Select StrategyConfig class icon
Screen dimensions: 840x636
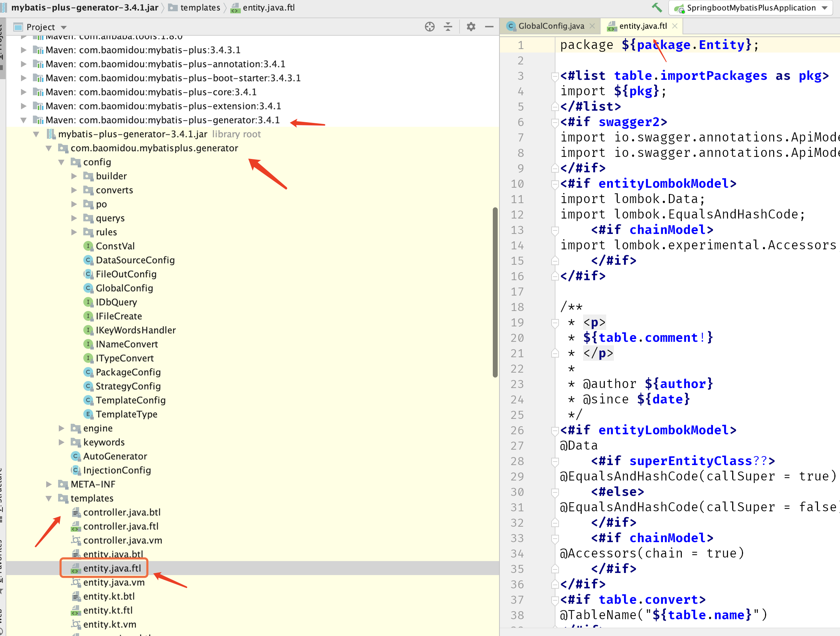tap(88, 386)
